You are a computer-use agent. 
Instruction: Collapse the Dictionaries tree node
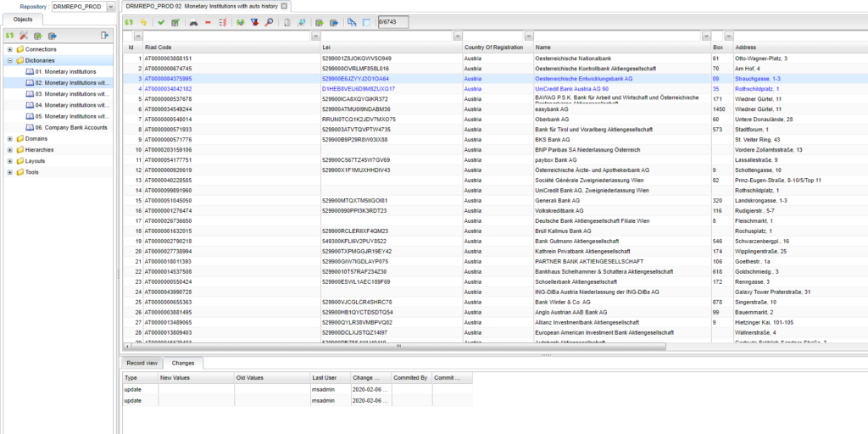(x=10, y=61)
